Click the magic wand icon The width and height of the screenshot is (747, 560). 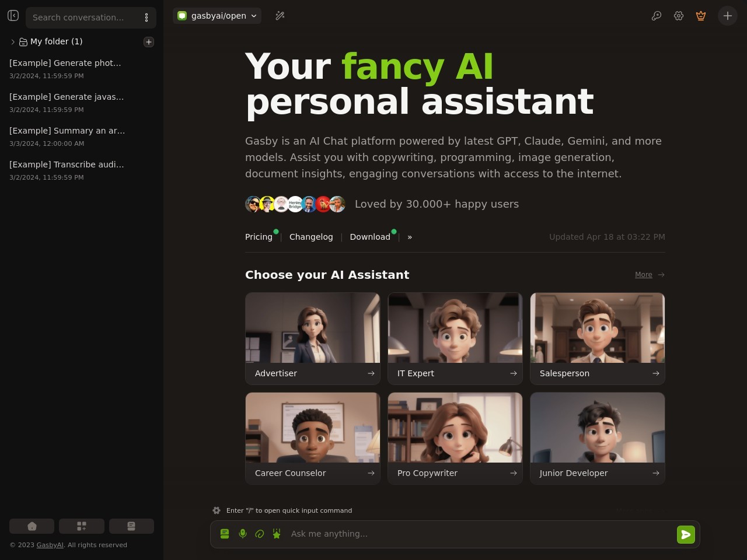(280, 16)
